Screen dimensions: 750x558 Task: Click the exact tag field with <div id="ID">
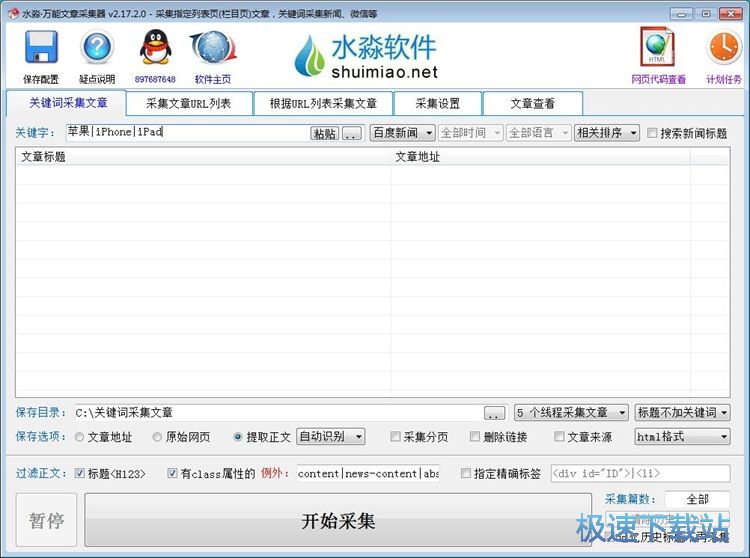point(640,473)
